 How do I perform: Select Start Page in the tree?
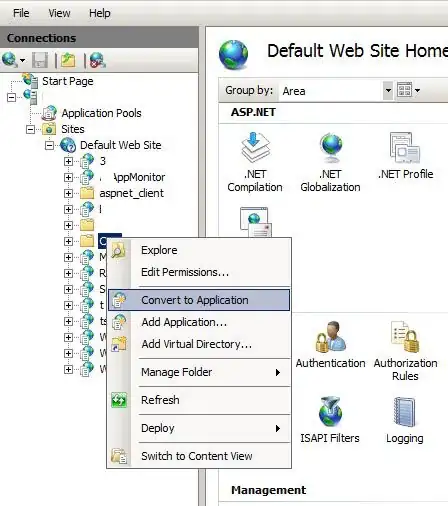pyautogui.click(x=68, y=81)
